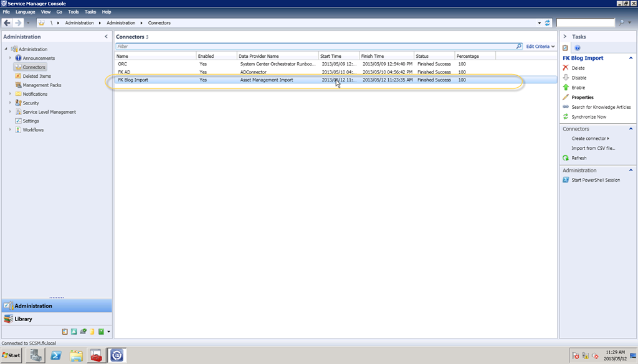Expand the Security tree node
Viewport: 638px width, 364px height.
[11, 103]
